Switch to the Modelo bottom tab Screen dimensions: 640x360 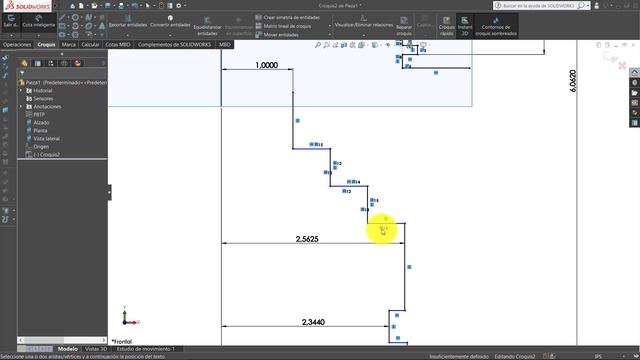(68, 349)
